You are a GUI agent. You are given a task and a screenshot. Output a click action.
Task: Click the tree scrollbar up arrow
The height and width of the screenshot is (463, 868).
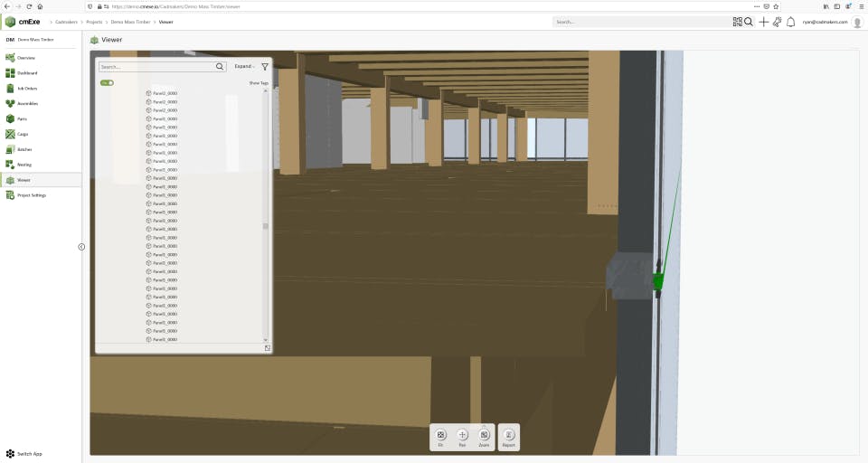click(x=265, y=90)
